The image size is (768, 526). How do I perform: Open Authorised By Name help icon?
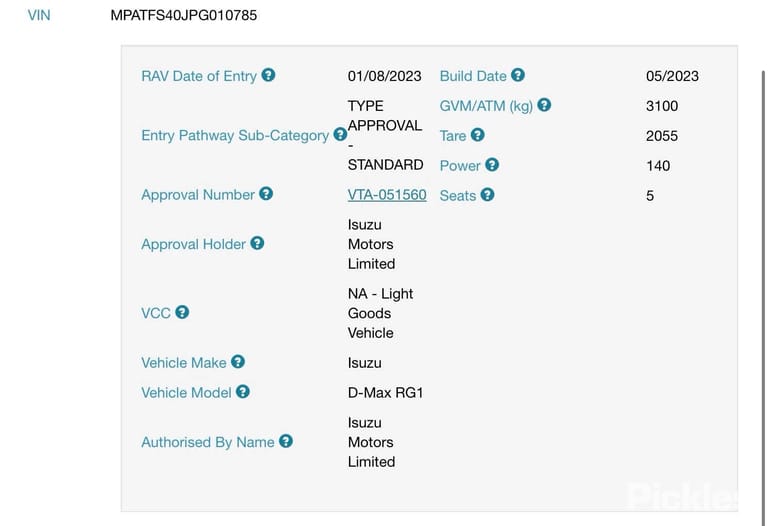coord(286,441)
